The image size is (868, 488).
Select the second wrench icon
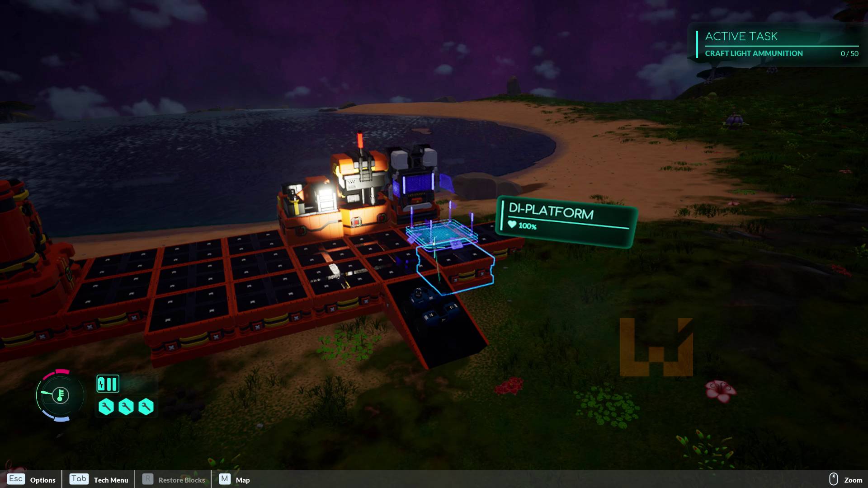point(126,406)
